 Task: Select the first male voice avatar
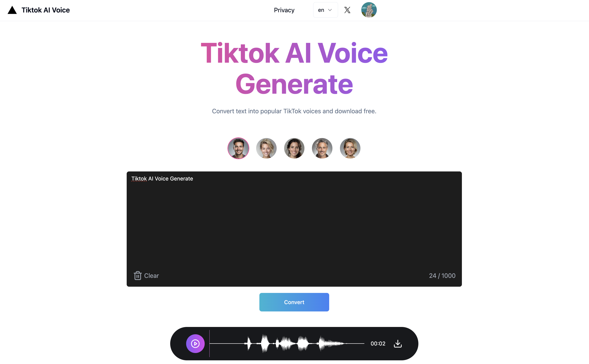(238, 148)
